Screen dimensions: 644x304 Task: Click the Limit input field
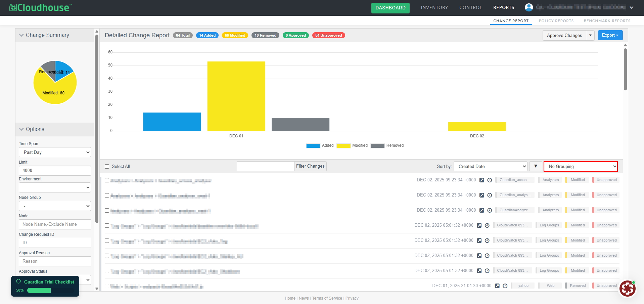point(55,171)
